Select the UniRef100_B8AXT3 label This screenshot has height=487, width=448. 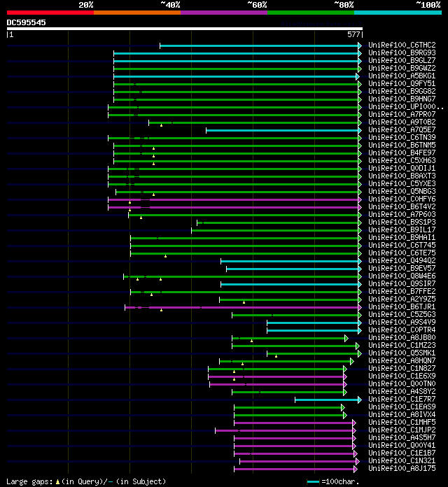coord(402,176)
